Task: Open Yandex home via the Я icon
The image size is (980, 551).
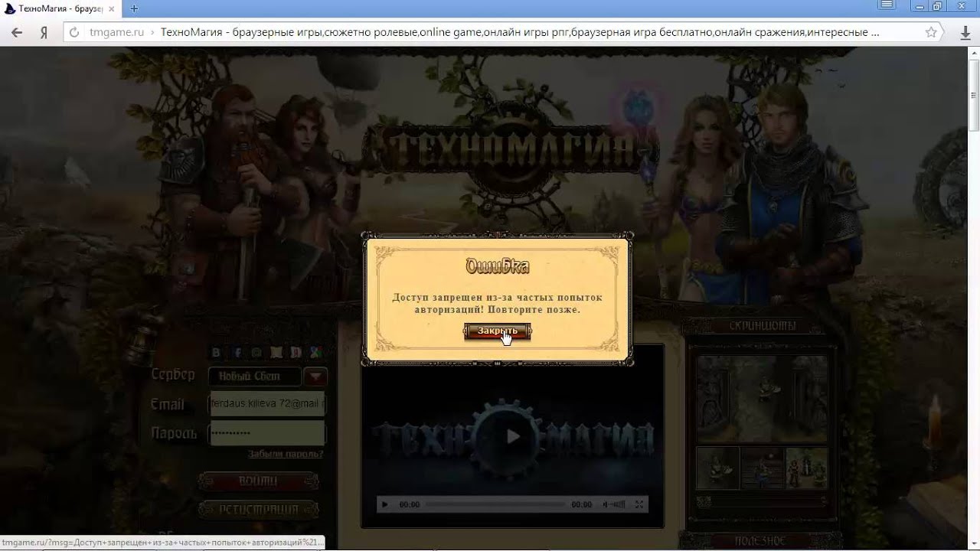Action: pyautogui.click(x=44, y=32)
